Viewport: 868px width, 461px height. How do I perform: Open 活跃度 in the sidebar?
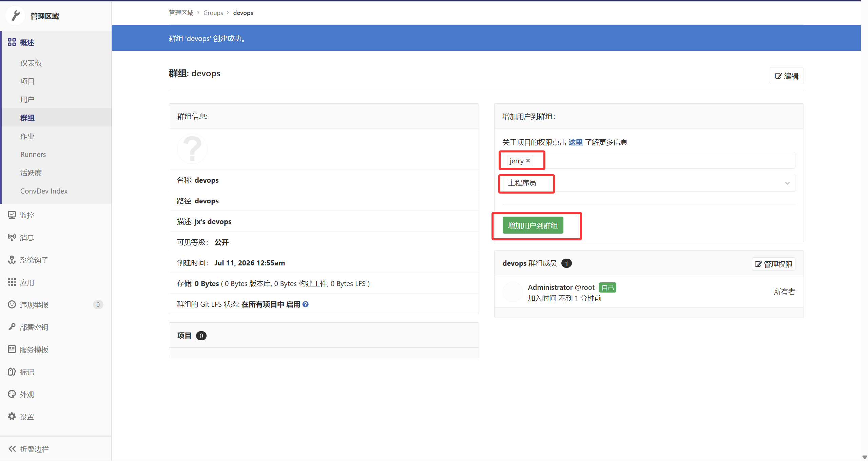pyautogui.click(x=31, y=173)
